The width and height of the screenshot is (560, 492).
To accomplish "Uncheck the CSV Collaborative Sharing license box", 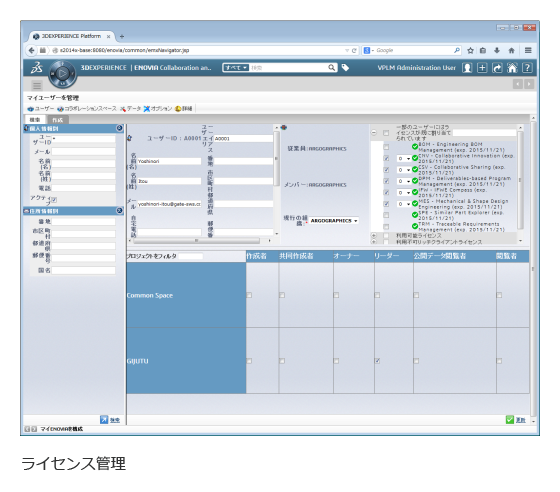I will (386, 170).
